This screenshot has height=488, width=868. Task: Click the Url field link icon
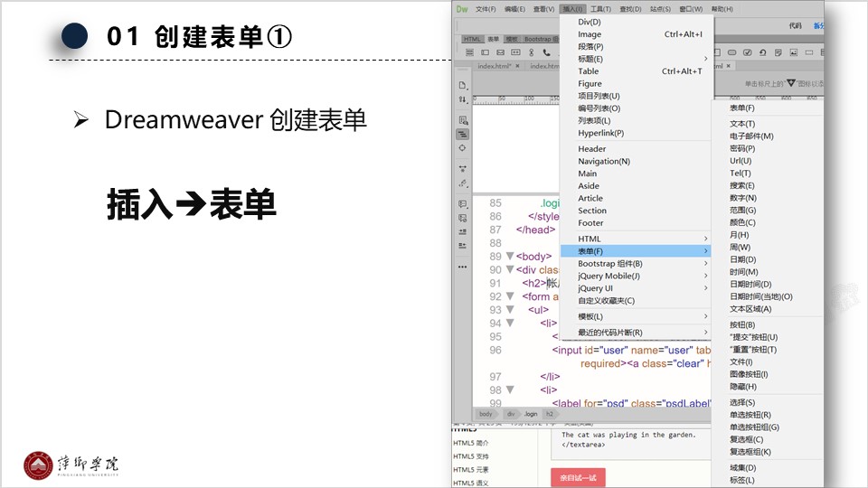(x=532, y=52)
